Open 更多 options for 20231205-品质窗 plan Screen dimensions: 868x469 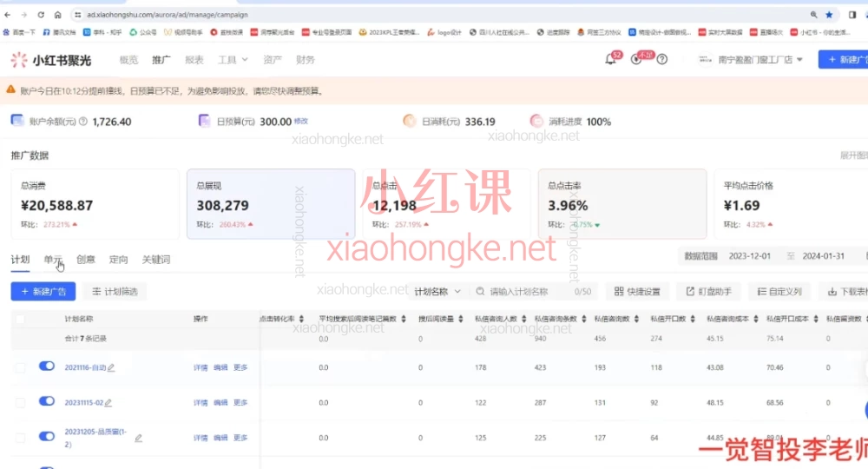click(240, 438)
